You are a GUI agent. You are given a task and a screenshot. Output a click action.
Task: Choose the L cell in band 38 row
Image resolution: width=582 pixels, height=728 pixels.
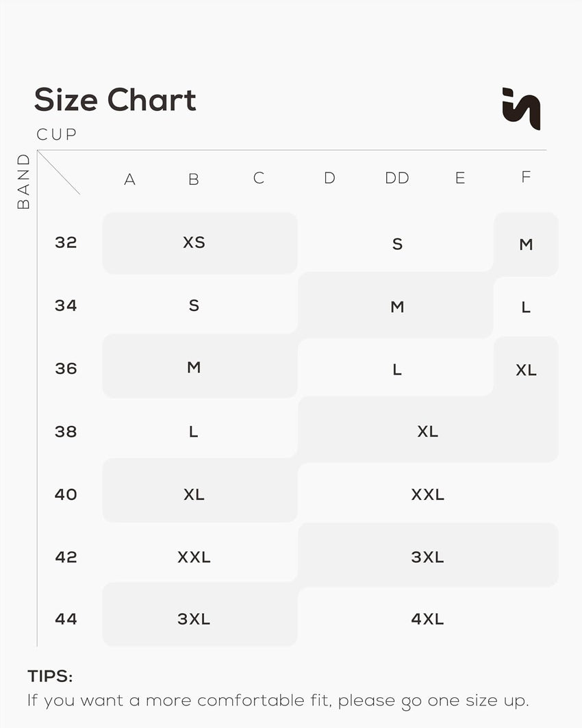[194, 431]
